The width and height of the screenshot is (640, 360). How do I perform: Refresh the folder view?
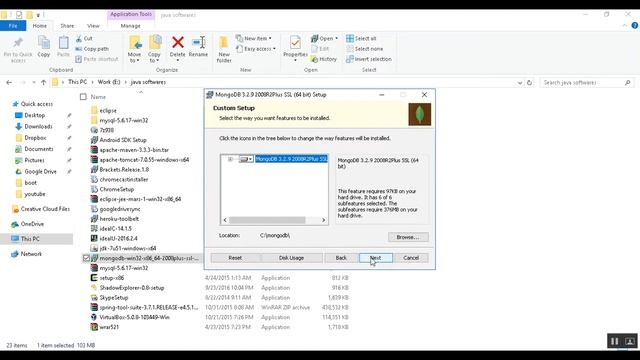529,82
